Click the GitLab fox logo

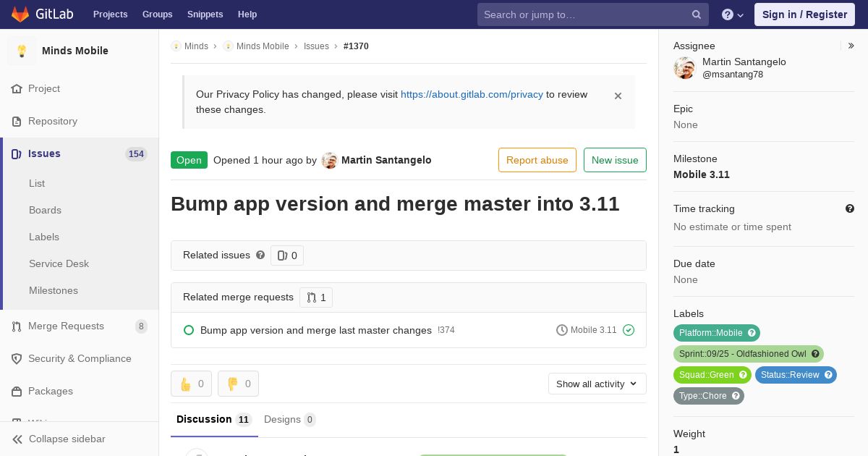[x=20, y=14]
